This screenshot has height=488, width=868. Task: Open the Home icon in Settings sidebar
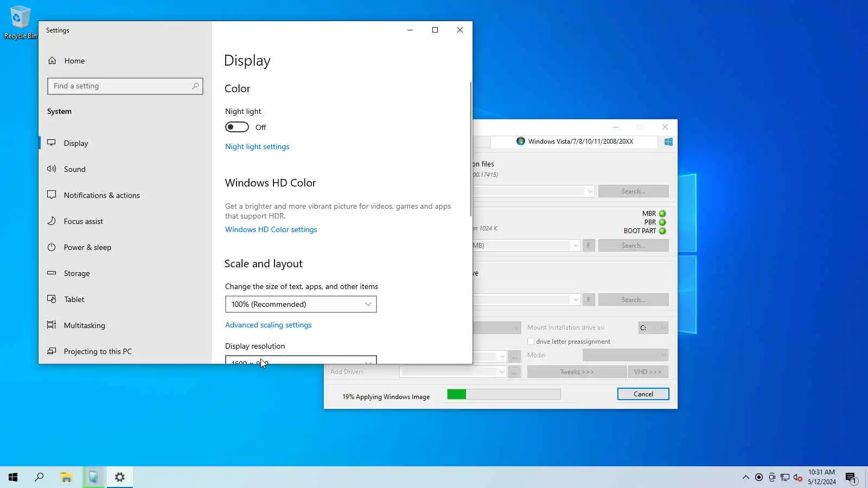pyautogui.click(x=52, y=61)
